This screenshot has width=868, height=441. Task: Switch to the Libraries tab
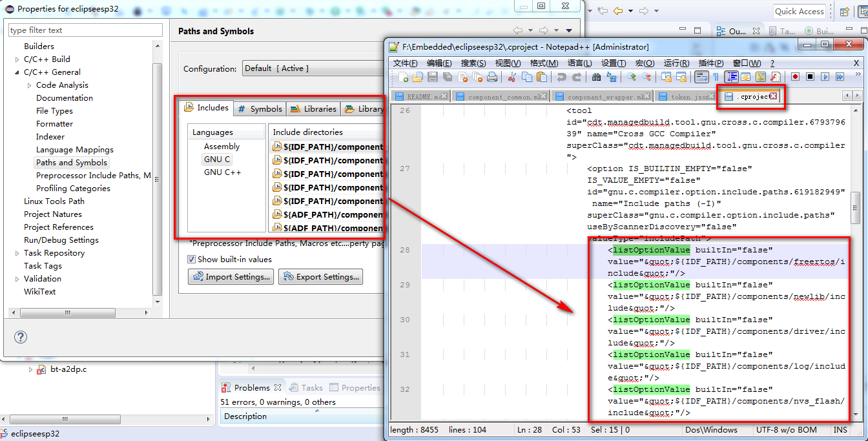point(314,108)
